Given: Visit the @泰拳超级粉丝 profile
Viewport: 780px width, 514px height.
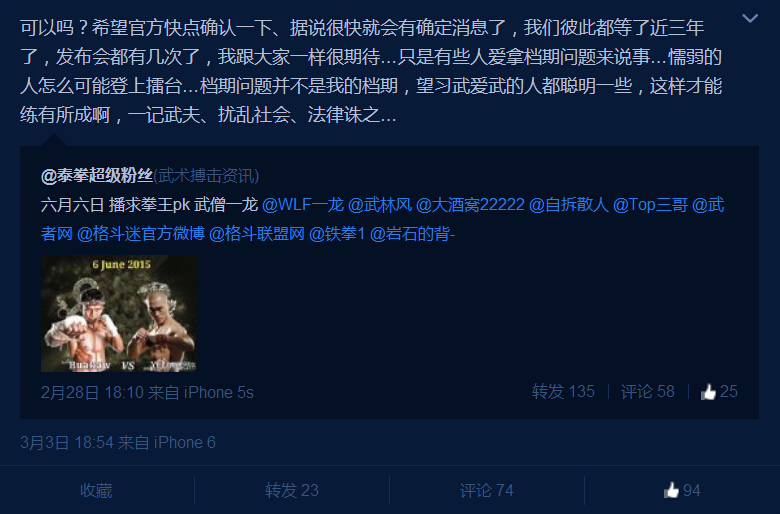Looking at the screenshot, I should pyautogui.click(x=97, y=176).
